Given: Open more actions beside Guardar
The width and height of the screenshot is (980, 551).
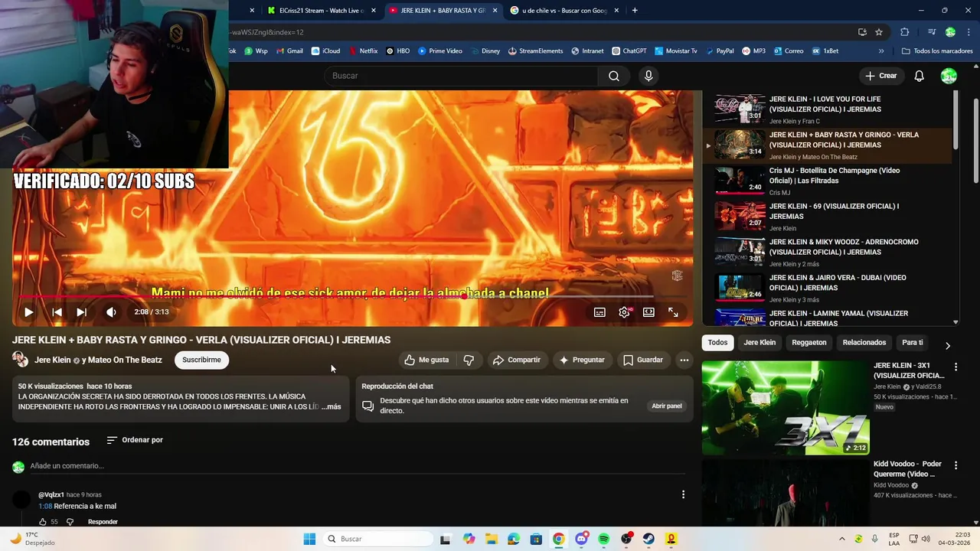Looking at the screenshot, I should tap(684, 360).
